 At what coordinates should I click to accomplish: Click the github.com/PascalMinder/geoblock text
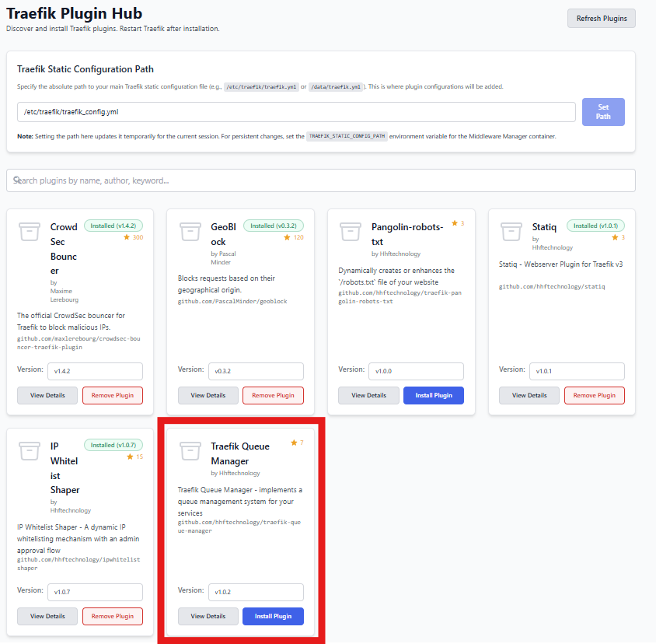232,302
